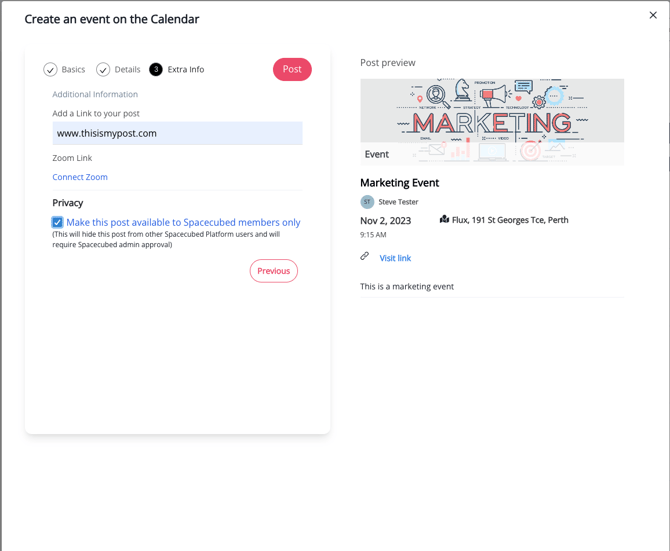This screenshot has height=551, width=670.
Task: Click the Marketing Event title in preview
Action: coord(399,183)
